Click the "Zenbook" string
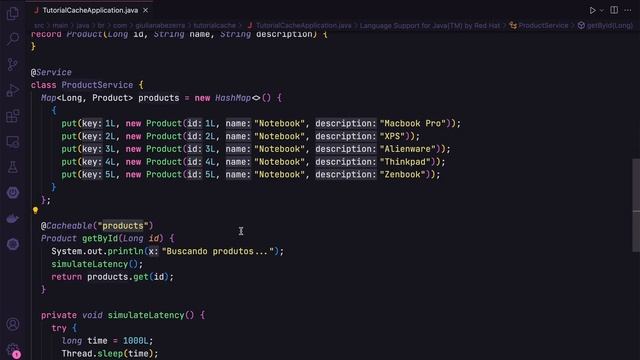Viewport: 640px width, 360px height. click(x=402, y=175)
